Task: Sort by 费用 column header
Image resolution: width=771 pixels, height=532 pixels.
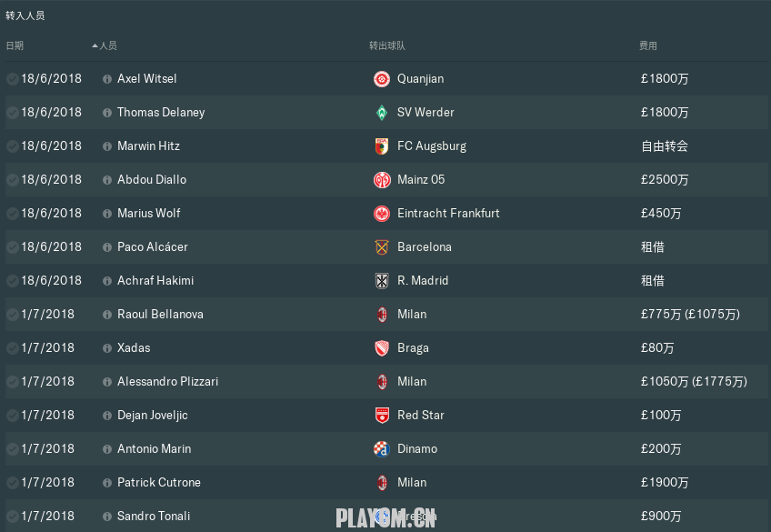Action: coord(648,45)
